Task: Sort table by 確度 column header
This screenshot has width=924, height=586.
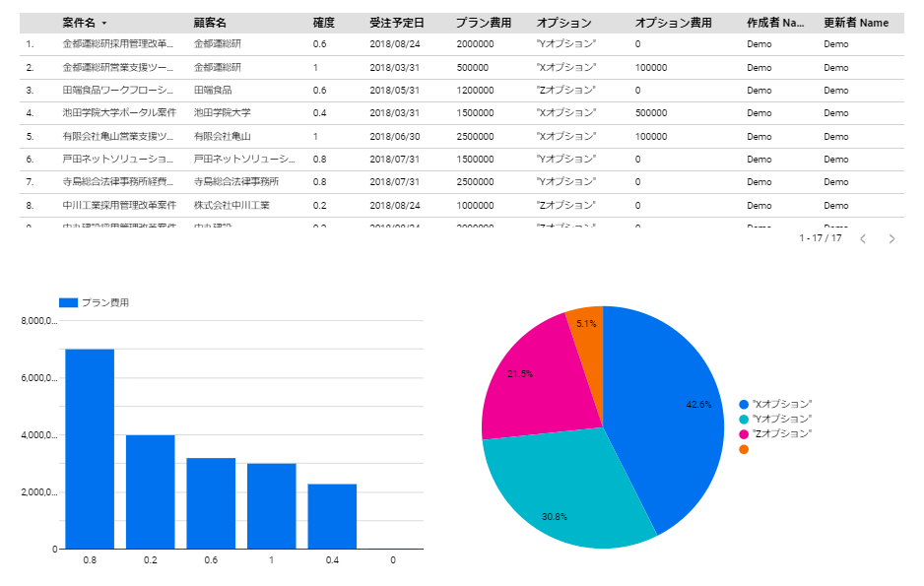Action: tap(323, 23)
